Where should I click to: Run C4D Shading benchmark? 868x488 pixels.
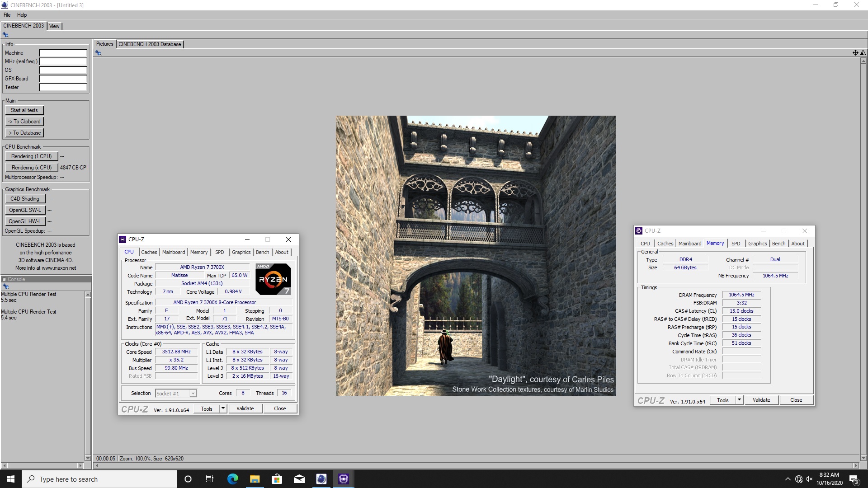tap(25, 199)
